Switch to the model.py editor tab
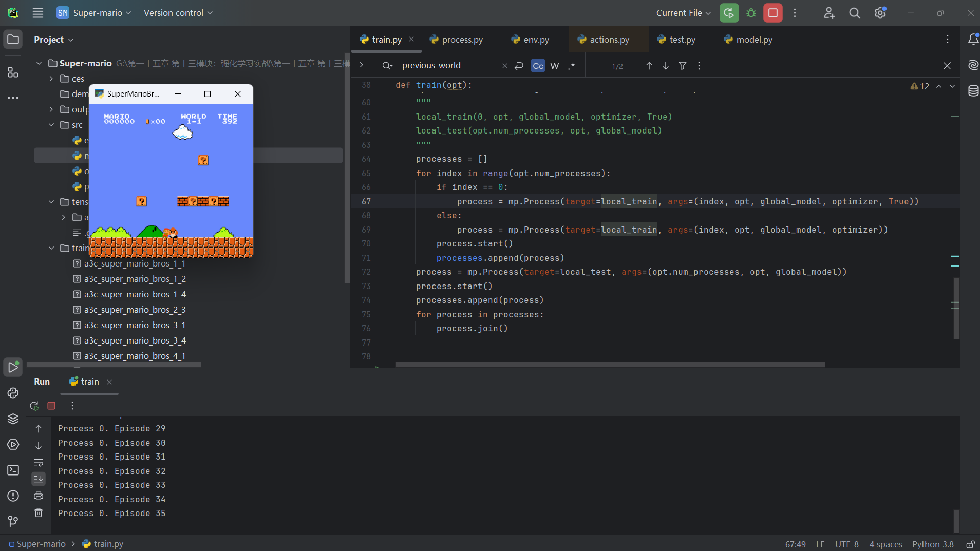The height and width of the screenshot is (551, 980). [753, 40]
